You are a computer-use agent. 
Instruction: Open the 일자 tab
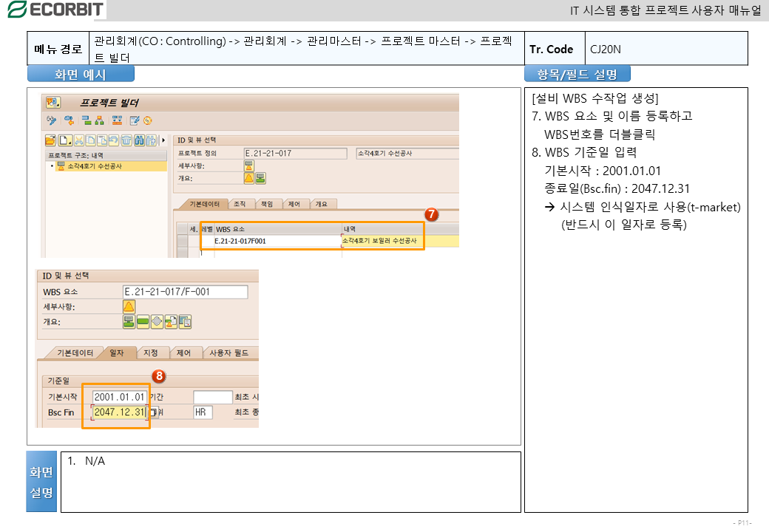point(117,353)
